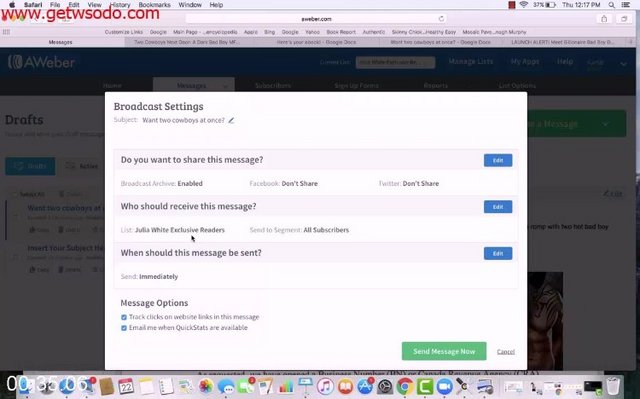Open Bookmarks menu in menu bar
This screenshot has width=640, height=399.
coord(154,5)
